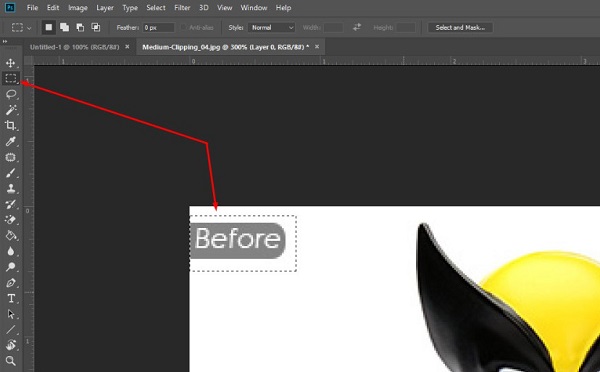Viewport: 600px width, 372px height.
Task: Select the Zoom tool
Action: pos(11,361)
